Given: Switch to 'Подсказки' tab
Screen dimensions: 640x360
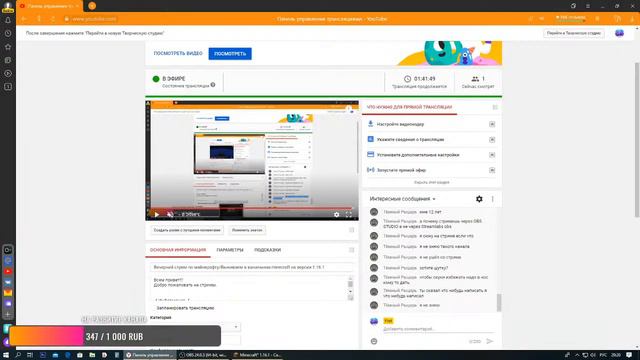Looking at the screenshot, I should click(267, 250).
